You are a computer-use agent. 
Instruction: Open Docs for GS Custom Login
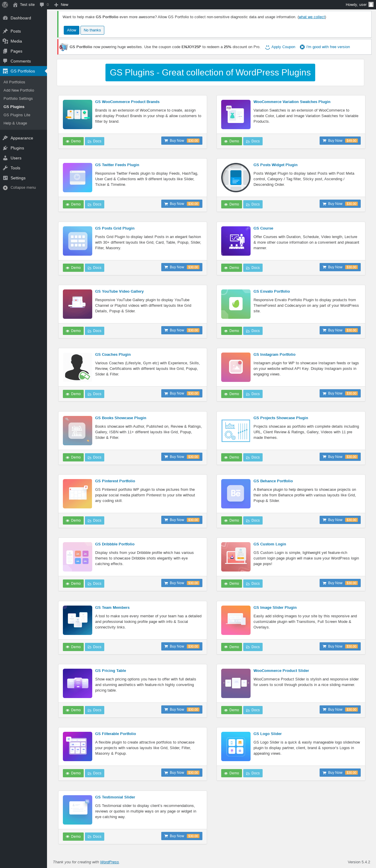coord(253,584)
